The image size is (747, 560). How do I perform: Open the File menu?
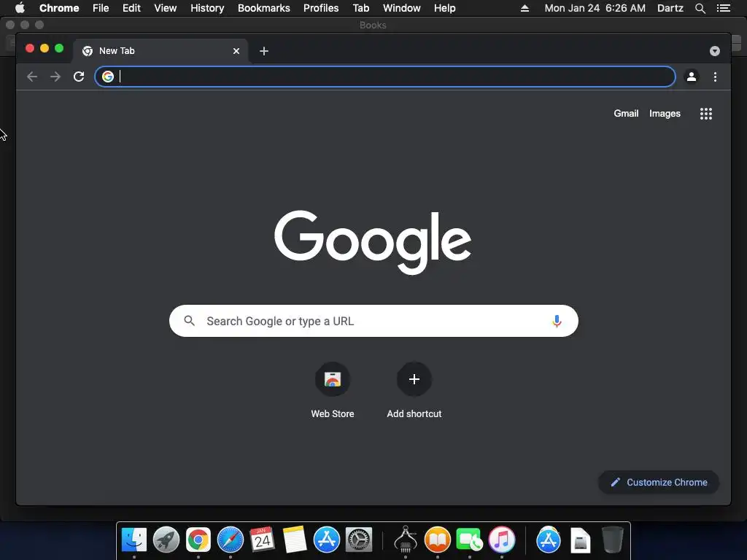[x=101, y=8]
